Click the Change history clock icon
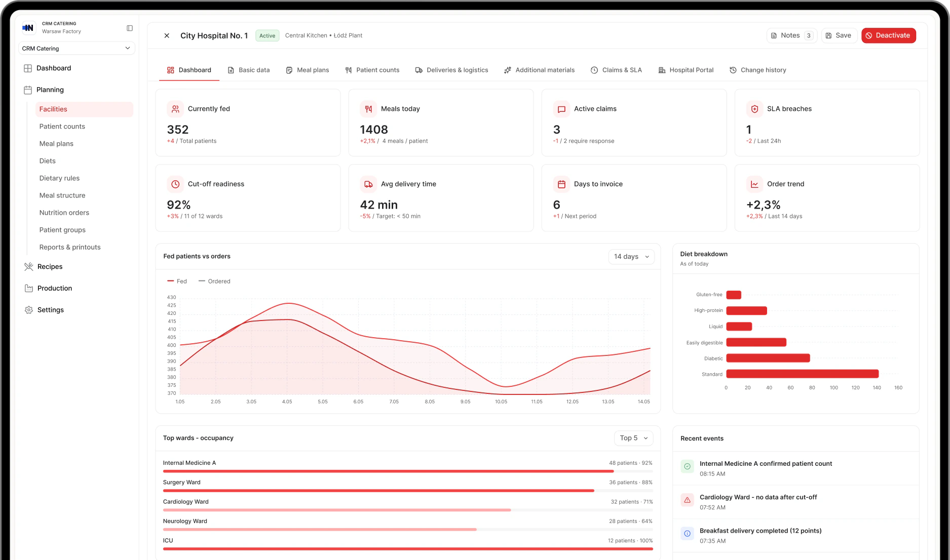The width and height of the screenshot is (950, 560). click(x=733, y=70)
